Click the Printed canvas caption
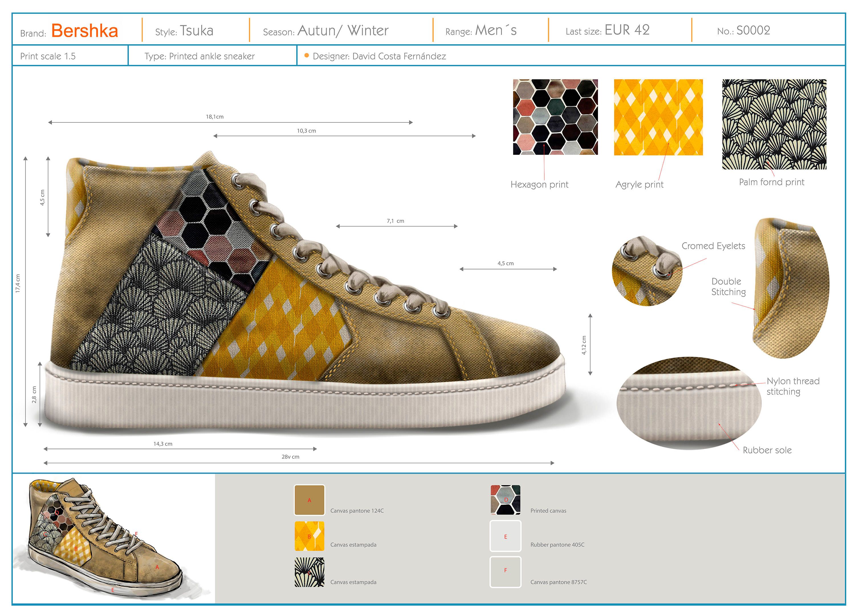855x616 pixels. coord(548,511)
